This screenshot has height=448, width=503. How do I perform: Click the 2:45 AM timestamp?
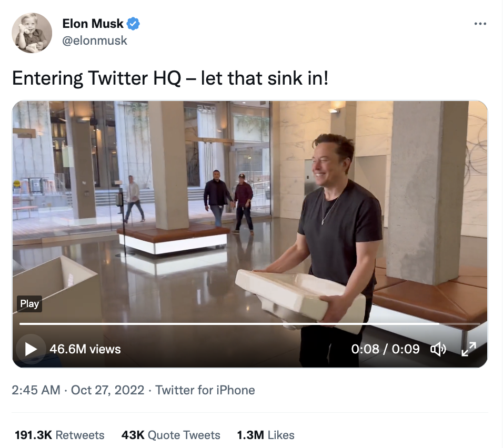(36, 390)
